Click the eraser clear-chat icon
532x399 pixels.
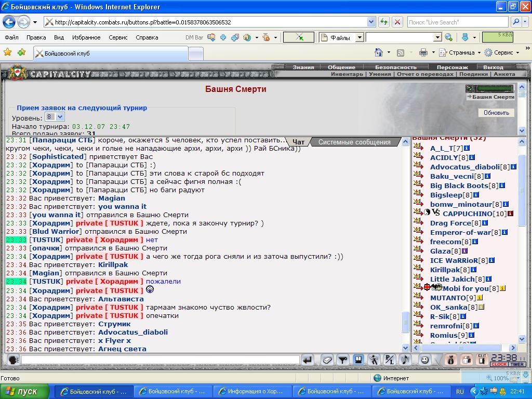coord(327,360)
